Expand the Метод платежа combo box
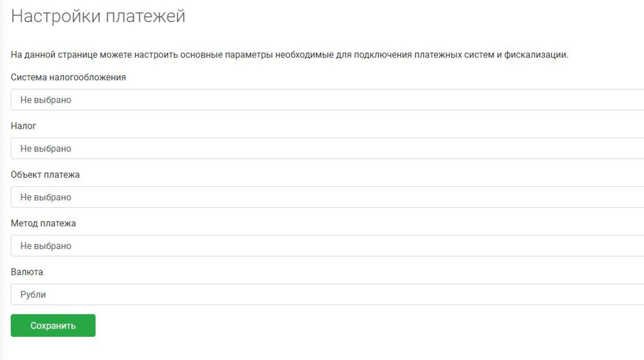Screen dimensions: 644x360 pos(326,246)
